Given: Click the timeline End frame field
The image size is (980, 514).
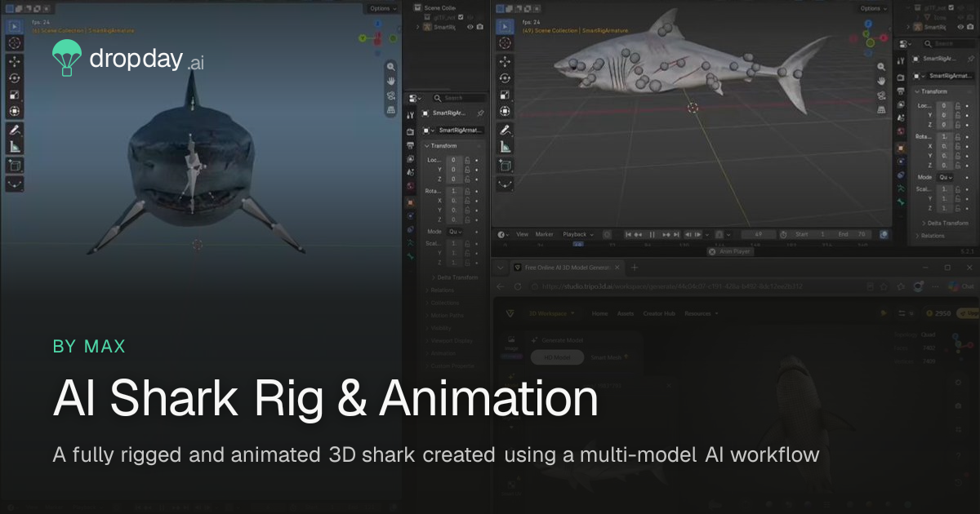Looking at the screenshot, I should pos(853,234).
